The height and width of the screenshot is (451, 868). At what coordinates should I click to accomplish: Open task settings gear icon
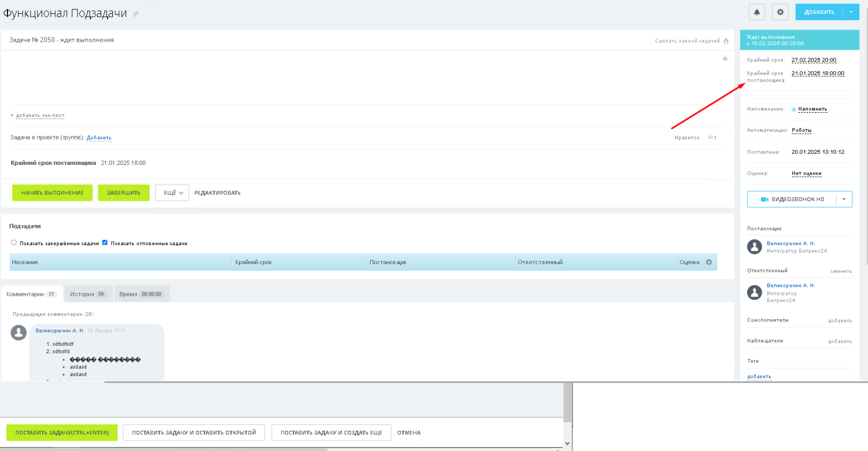[780, 12]
